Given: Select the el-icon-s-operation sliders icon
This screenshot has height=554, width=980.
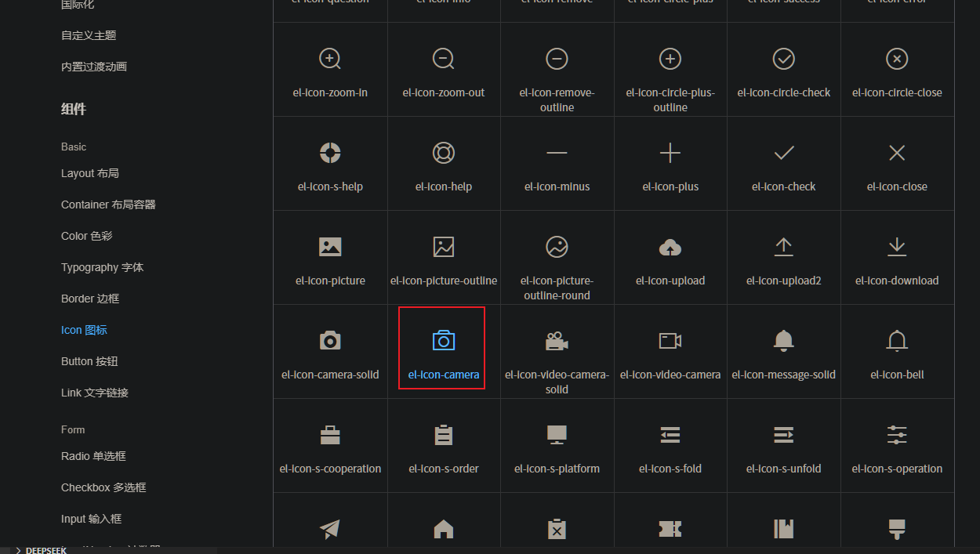Looking at the screenshot, I should 897,434.
